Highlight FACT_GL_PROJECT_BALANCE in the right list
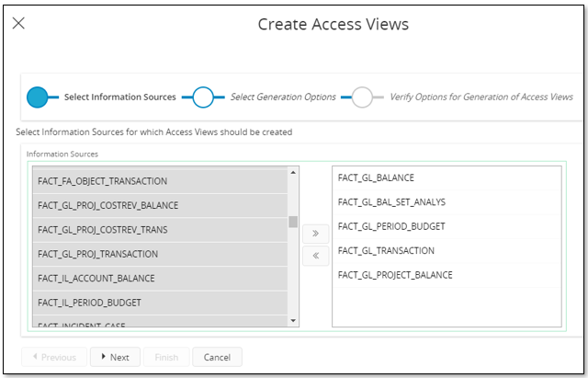 click(x=395, y=275)
